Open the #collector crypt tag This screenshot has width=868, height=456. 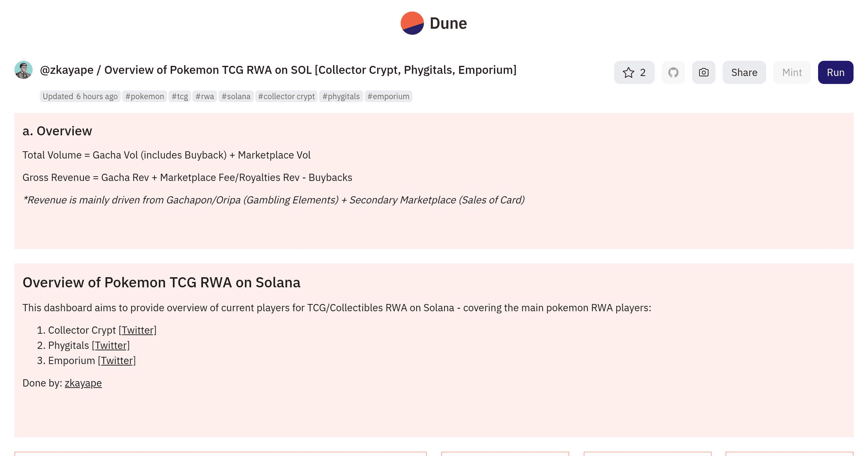click(x=286, y=96)
